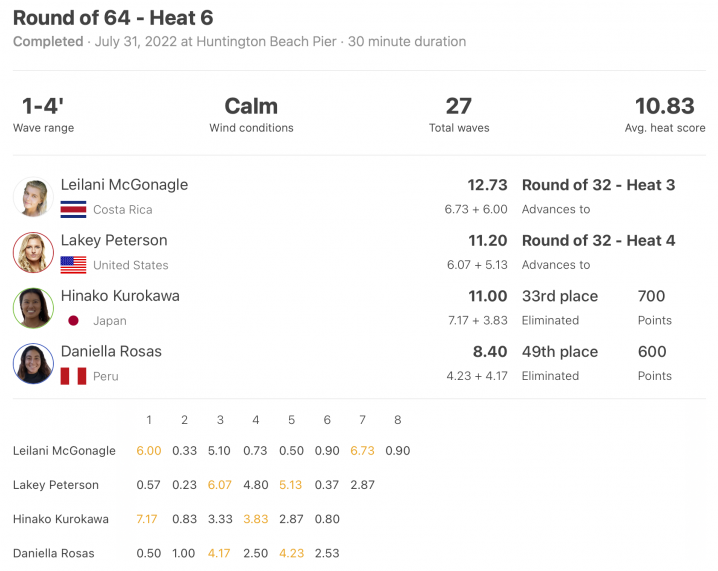The image size is (718, 571).
Task: Click the Japan flag icon
Action: point(73,321)
